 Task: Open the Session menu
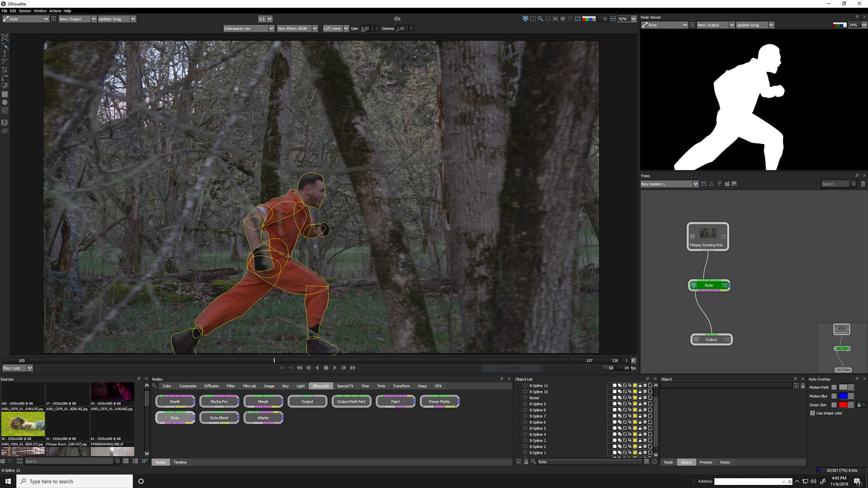click(x=24, y=11)
